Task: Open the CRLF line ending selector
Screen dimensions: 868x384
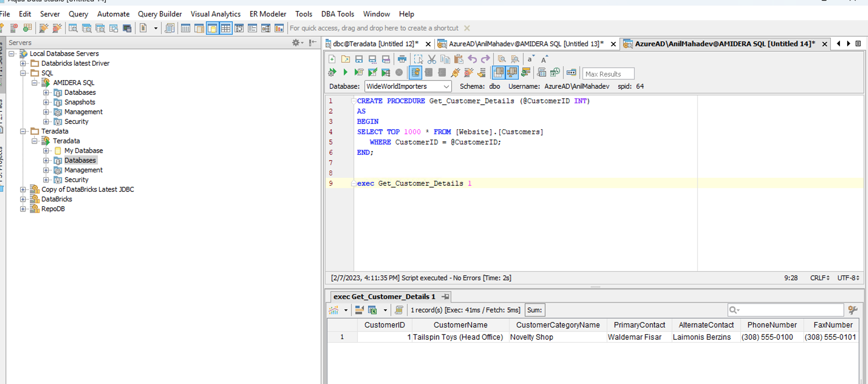Action: [819, 278]
